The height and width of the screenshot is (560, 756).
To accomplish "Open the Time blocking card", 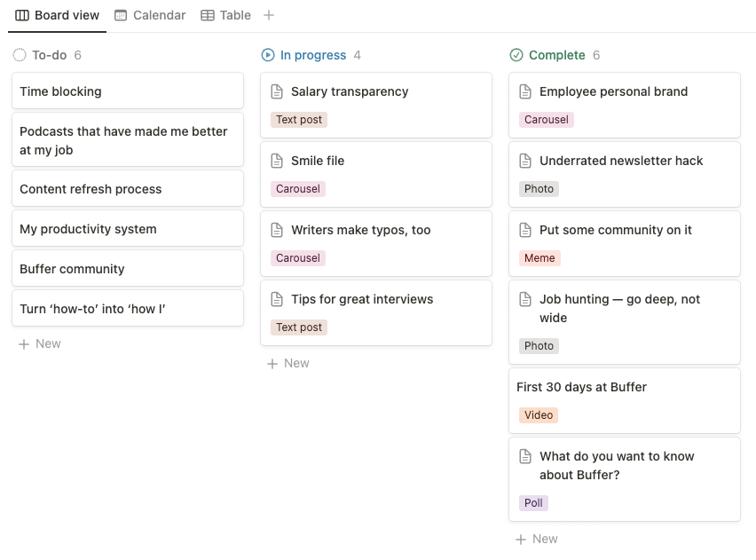I will (x=128, y=91).
